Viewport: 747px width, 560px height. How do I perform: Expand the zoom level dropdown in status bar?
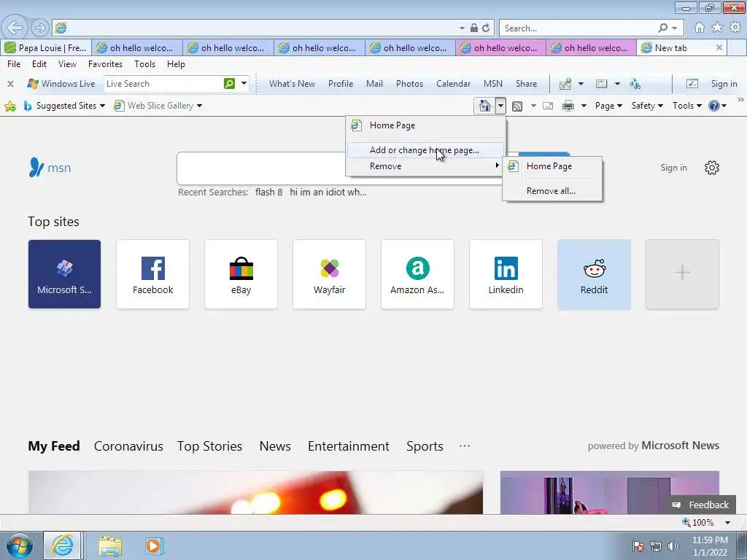(727, 522)
